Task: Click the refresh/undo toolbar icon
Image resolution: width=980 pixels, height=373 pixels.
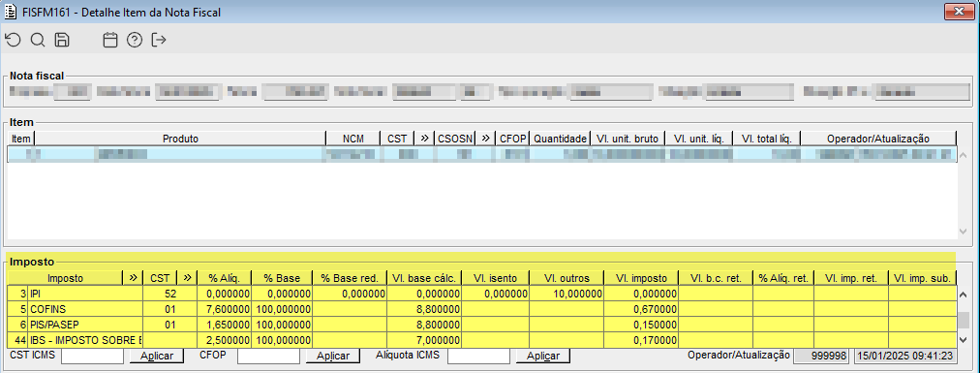Action: pos(13,41)
